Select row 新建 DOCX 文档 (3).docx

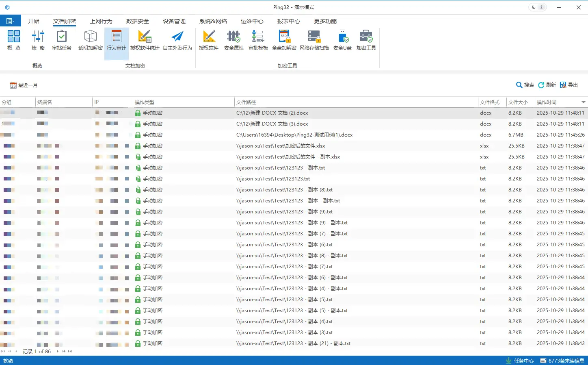(x=294, y=124)
